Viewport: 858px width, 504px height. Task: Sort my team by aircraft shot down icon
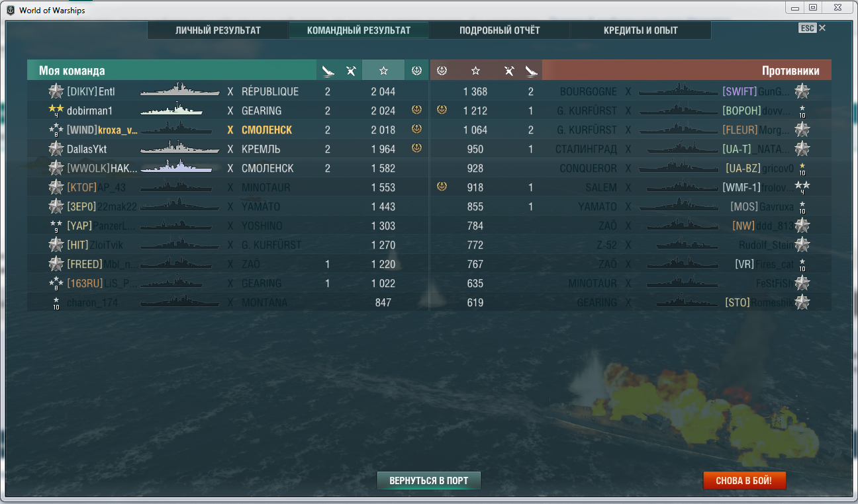click(x=352, y=71)
